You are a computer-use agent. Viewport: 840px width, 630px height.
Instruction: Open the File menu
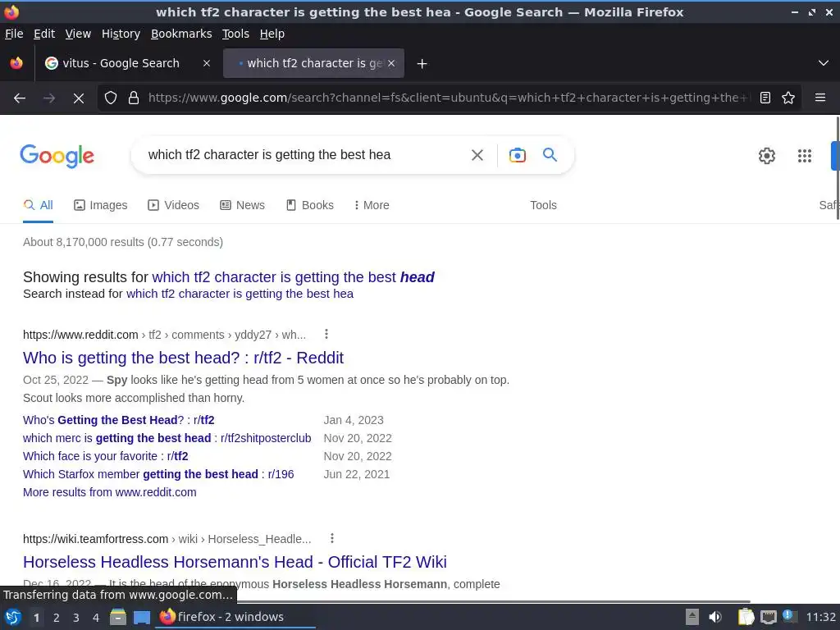(14, 34)
